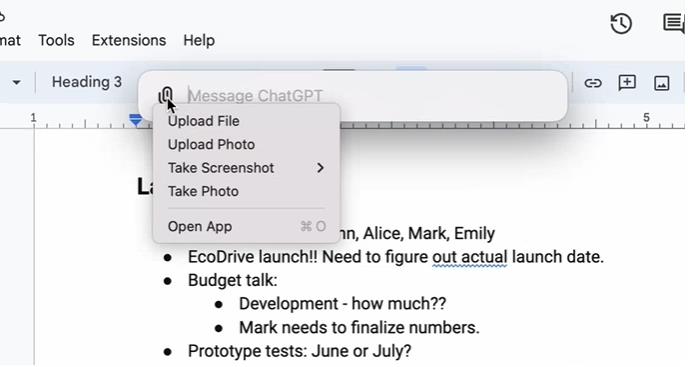Click the Message ChatGPT input field
This screenshot has width=688, height=367.
[x=375, y=95]
